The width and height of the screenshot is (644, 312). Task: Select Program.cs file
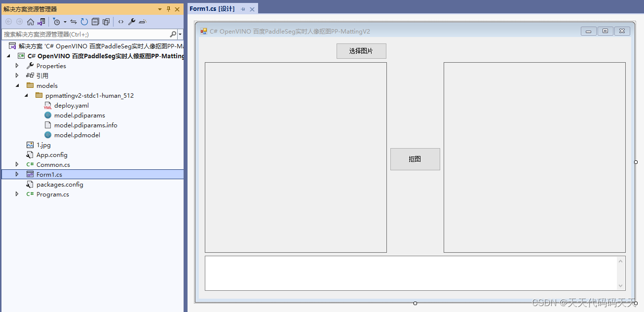[48, 194]
